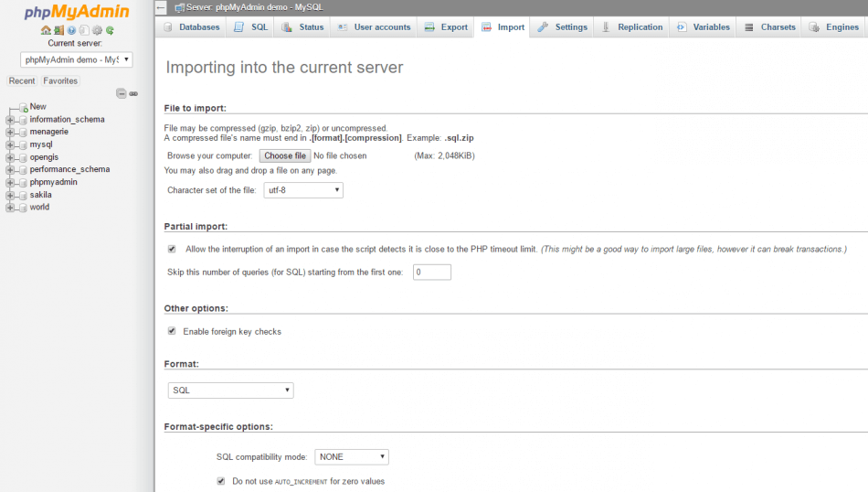
Task: Click the Replication tab's icon
Action: pos(606,27)
